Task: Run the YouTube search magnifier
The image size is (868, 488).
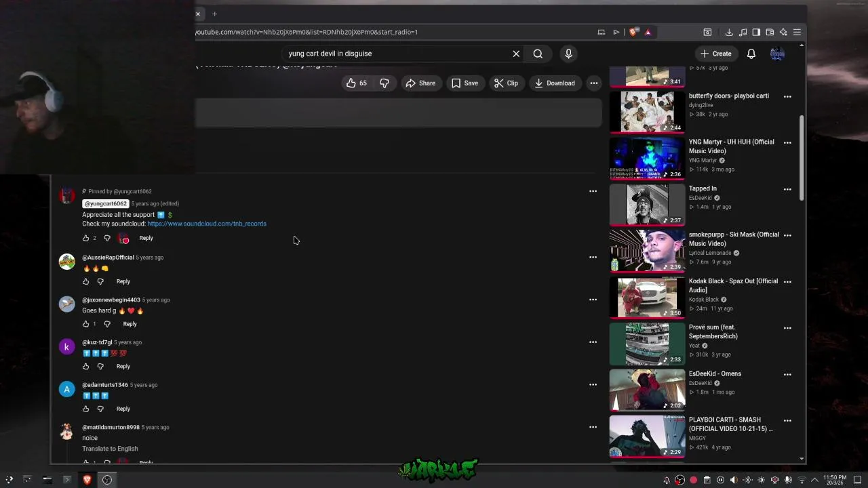Action: point(538,54)
